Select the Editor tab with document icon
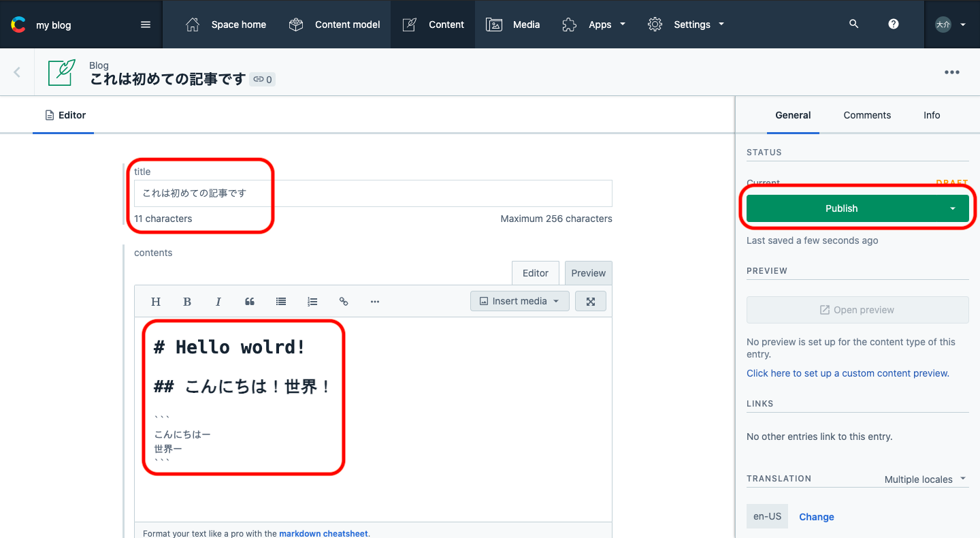Viewport: 980px width, 538px height. click(x=65, y=115)
